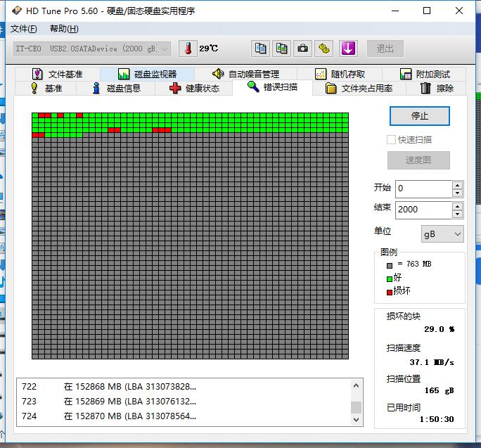Open the Health Status tab (健康状态)
This screenshot has height=448, width=481.
(x=195, y=88)
